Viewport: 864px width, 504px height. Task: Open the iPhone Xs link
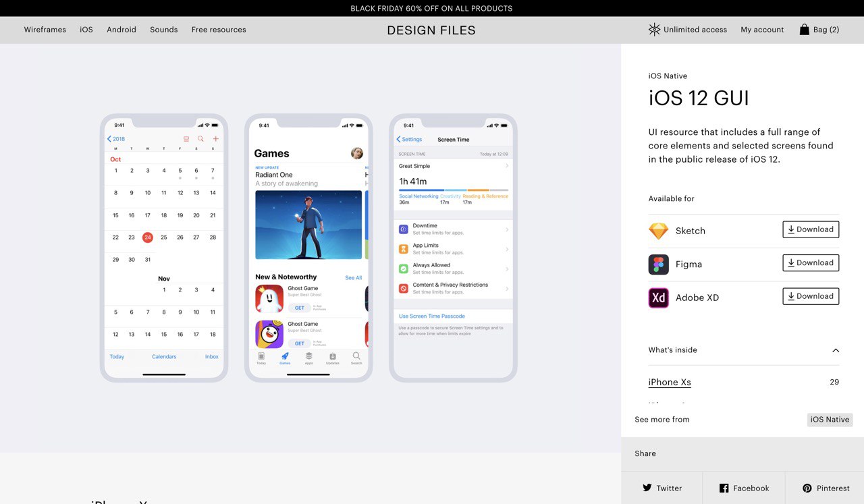click(x=670, y=382)
